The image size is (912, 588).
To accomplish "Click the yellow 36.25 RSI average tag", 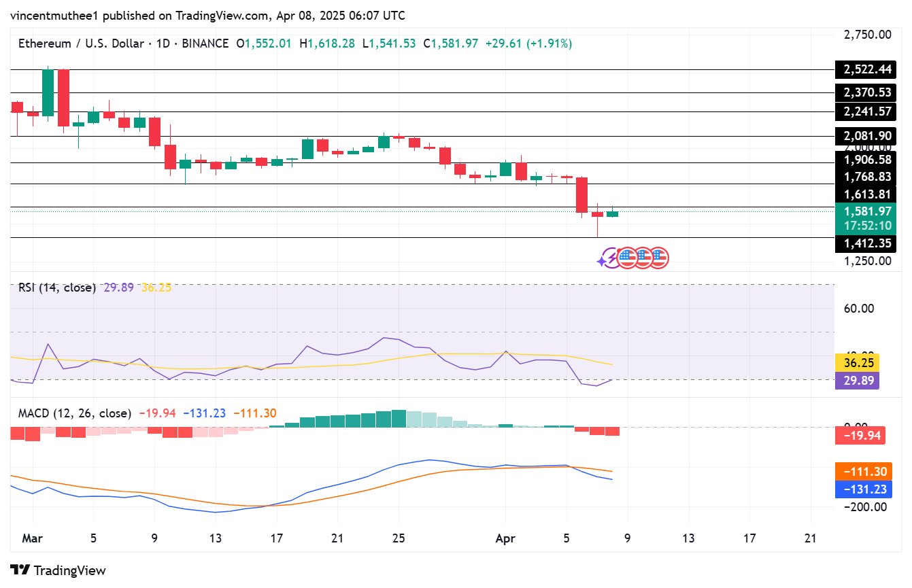I will pyautogui.click(x=856, y=363).
